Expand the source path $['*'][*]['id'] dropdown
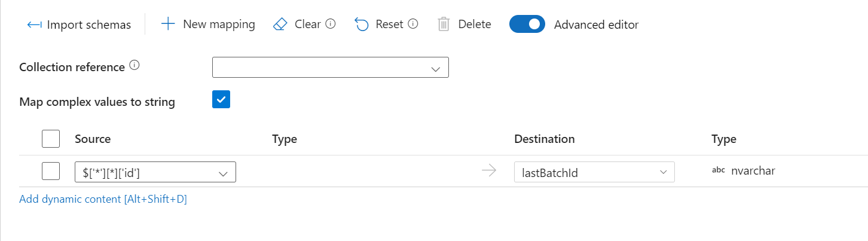This screenshot has width=868, height=241. click(x=155, y=172)
